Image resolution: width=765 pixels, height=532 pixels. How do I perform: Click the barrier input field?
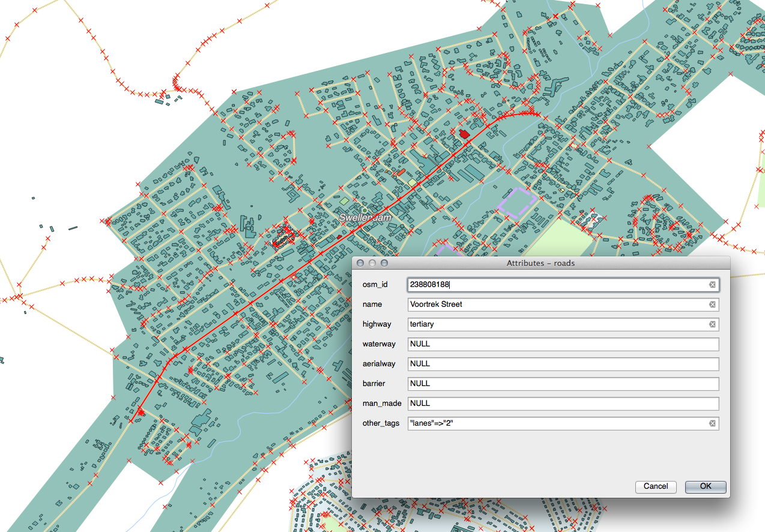(x=563, y=384)
